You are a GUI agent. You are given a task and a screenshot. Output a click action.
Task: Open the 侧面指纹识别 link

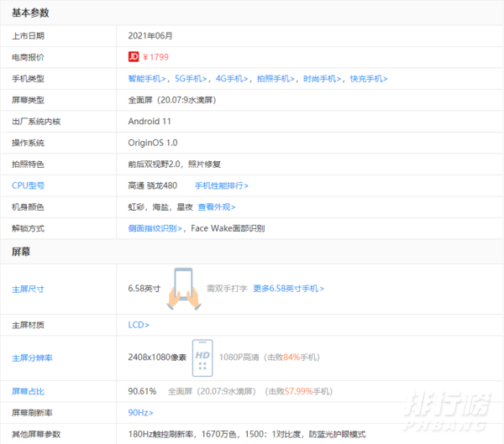point(155,228)
